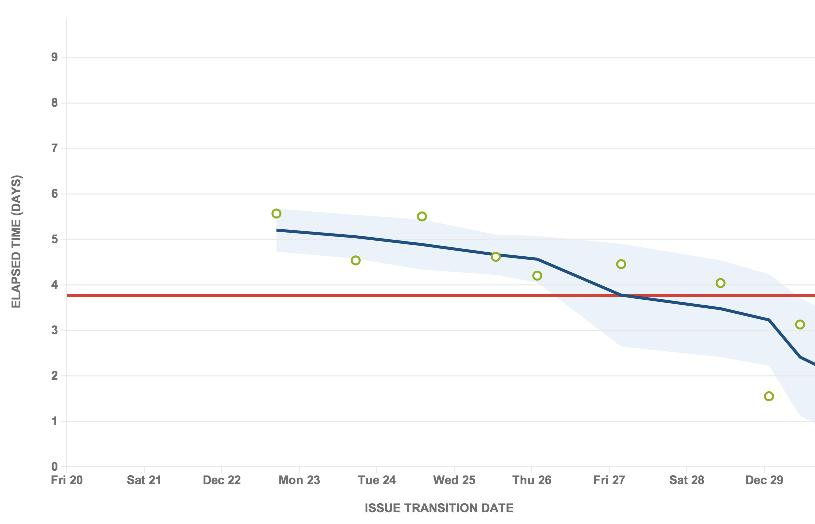Click the leftmost green issue circle
This screenshot has width=815, height=524.
[x=277, y=214]
